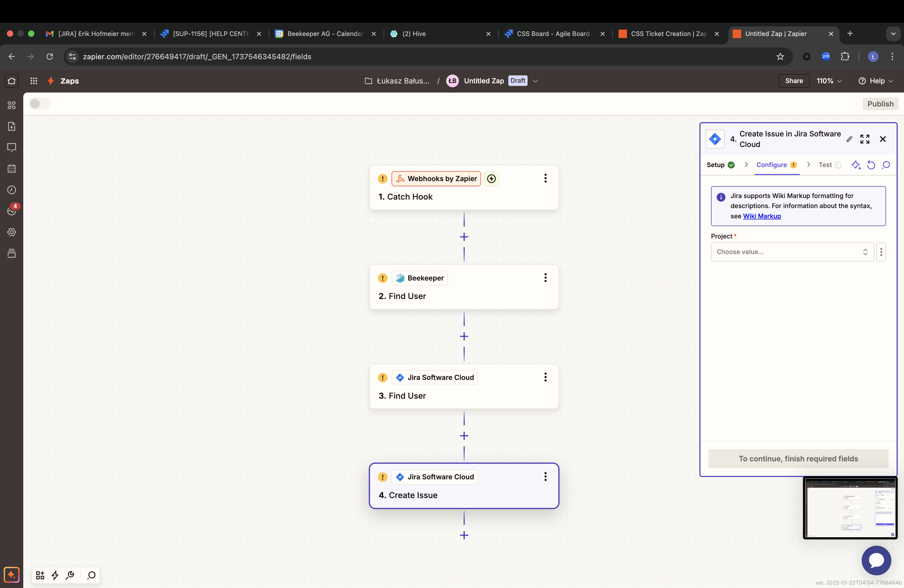
Task: Open the apps grid menu icon
Action: coord(34,81)
